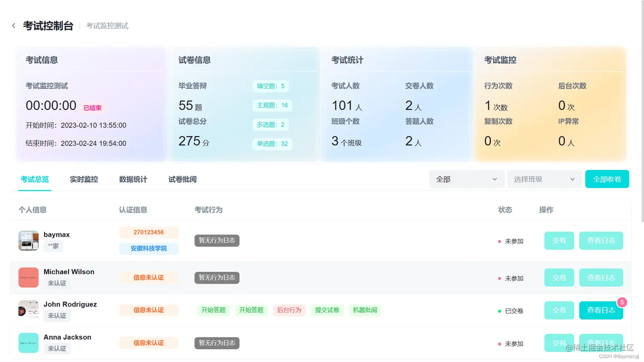644x362 pixels.
Task: Click the 全部收卷 button
Action: tap(607, 179)
